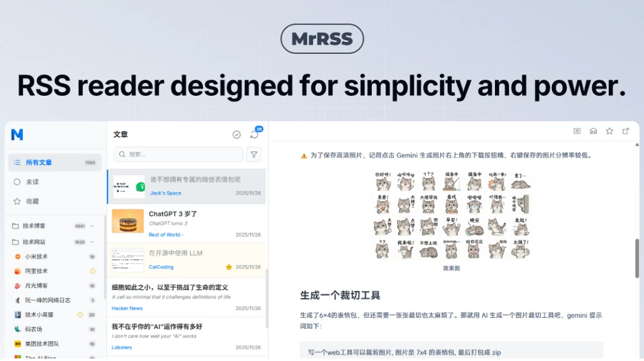Click the 月光博客 feed favicon
Screen dimensions: 644x361
click(17, 286)
